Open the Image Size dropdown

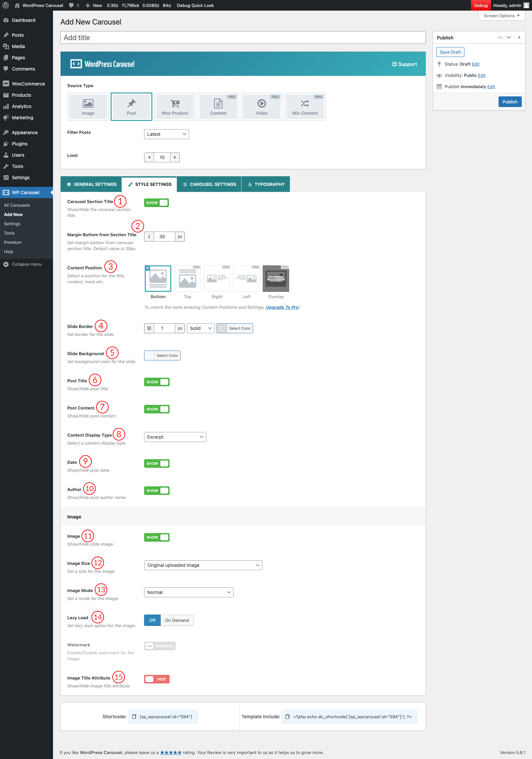(x=203, y=565)
